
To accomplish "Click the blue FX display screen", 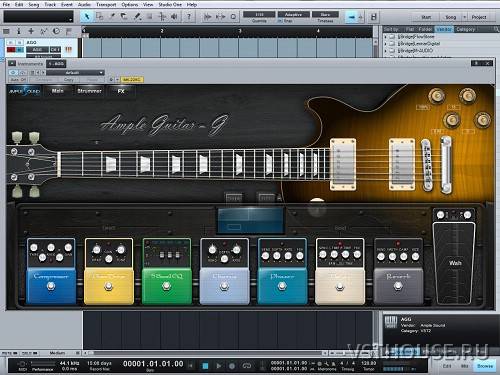I will pyautogui.click(x=251, y=220).
